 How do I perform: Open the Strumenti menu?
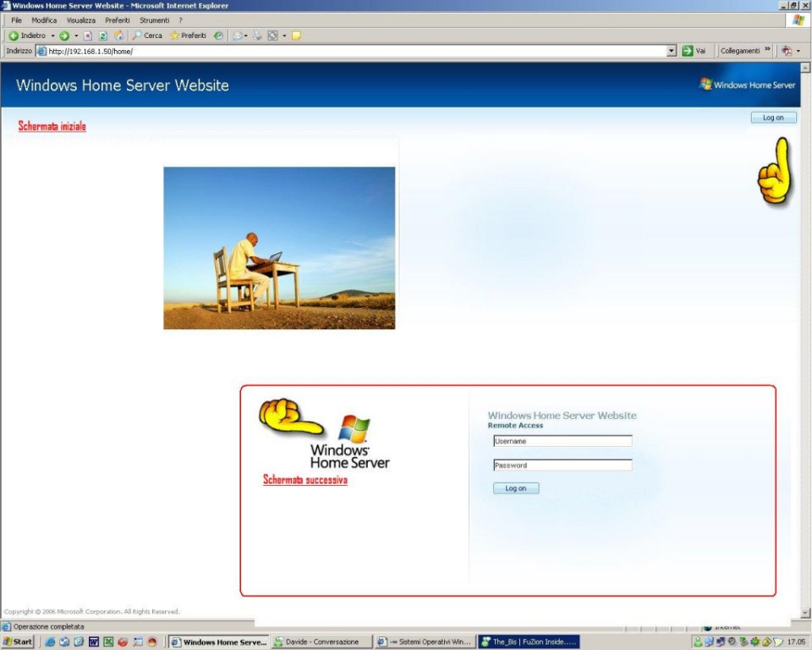154,20
